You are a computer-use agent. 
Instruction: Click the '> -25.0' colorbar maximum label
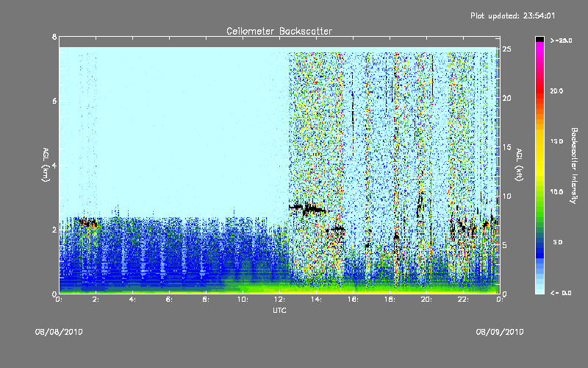coord(561,40)
